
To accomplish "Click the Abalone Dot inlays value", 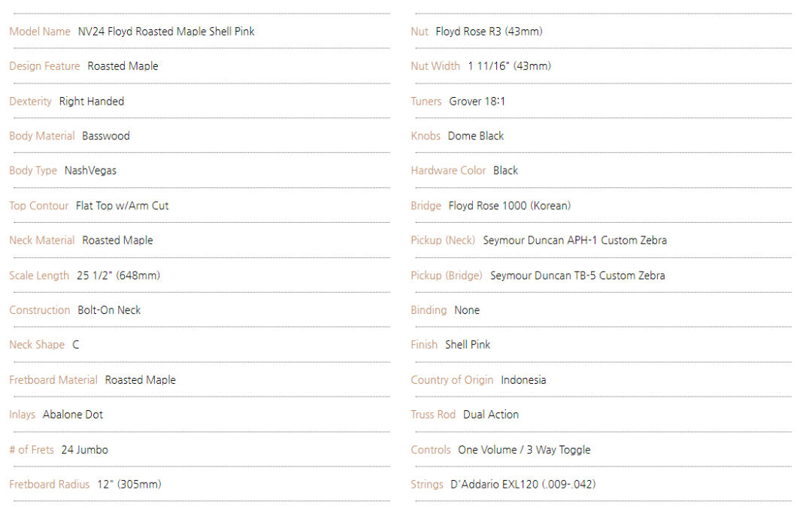I will click(x=73, y=415).
